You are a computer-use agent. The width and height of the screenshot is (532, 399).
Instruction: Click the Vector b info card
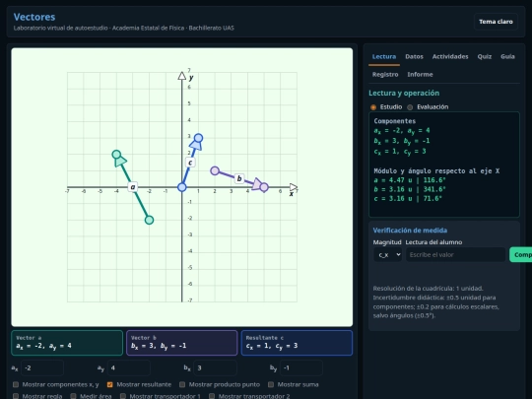182,343
